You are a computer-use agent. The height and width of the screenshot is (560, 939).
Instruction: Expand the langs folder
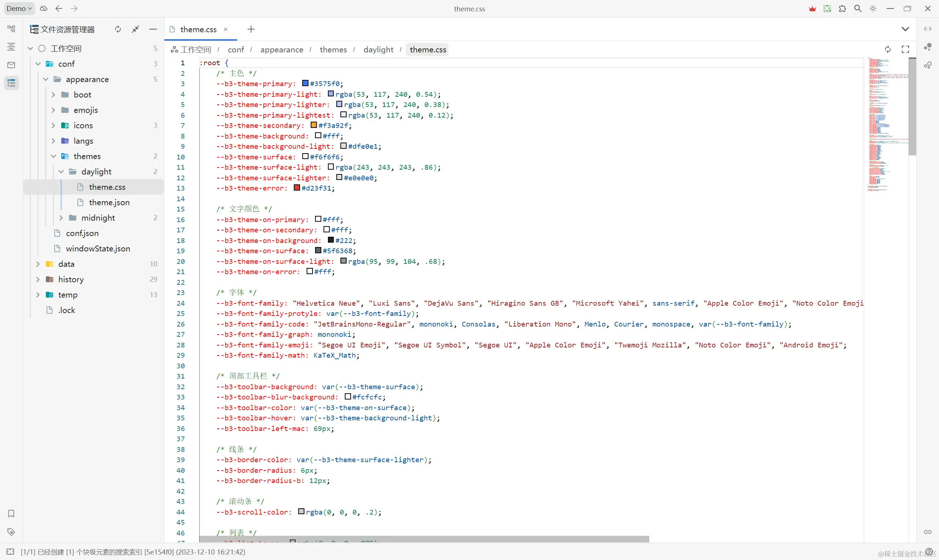[x=53, y=141]
